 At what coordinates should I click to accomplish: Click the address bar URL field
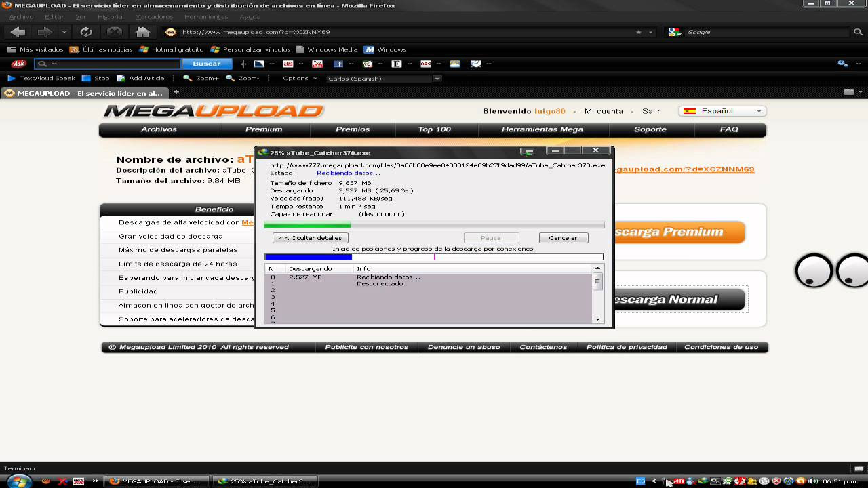point(407,32)
